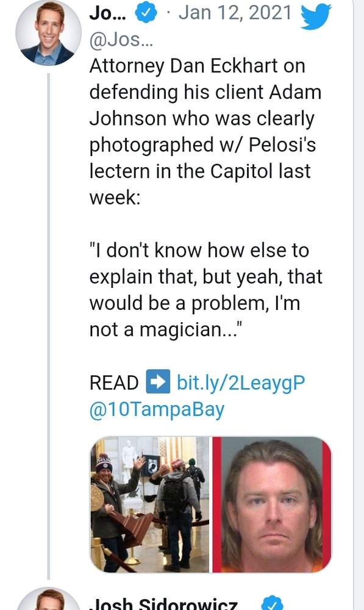This screenshot has height=610, width=364.
Task: Click the vertical thread connector line
Action: 49,326
